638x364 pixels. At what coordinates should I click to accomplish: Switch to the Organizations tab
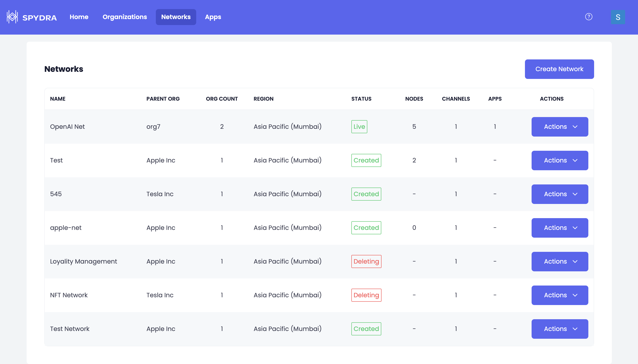coord(125,17)
